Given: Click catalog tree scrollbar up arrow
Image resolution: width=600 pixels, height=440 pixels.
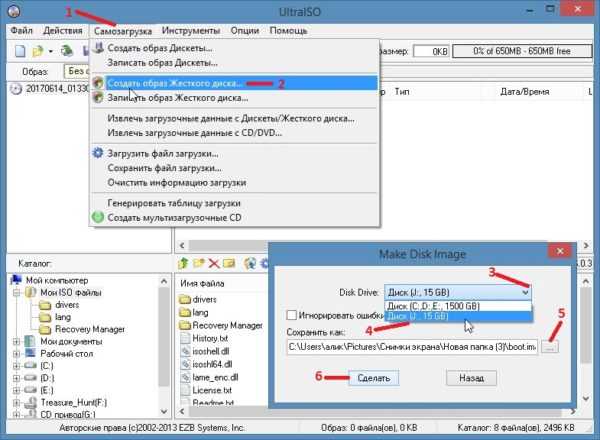Looking at the screenshot, I should (164, 281).
